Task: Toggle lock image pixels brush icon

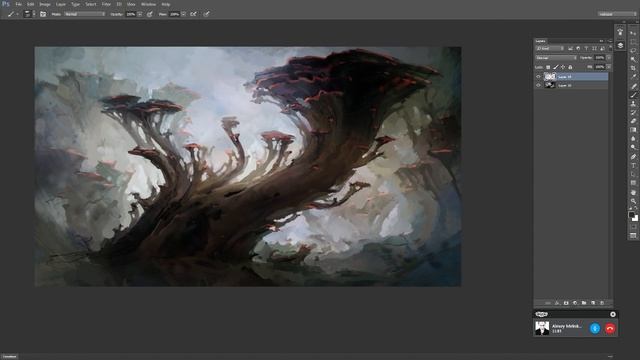Action: click(556, 67)
